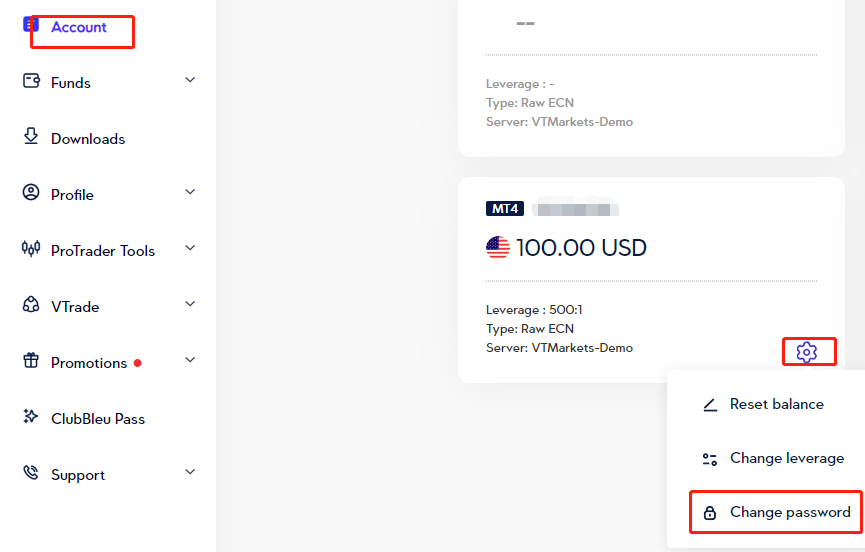Click the Support phone icon

pyautogui.click(x=31, y=473)
